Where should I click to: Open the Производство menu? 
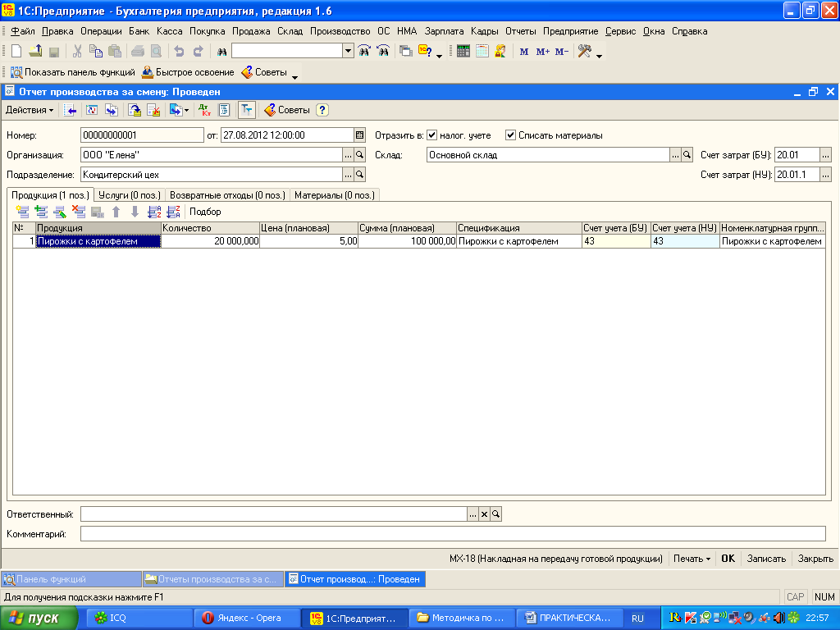(340, 31)
